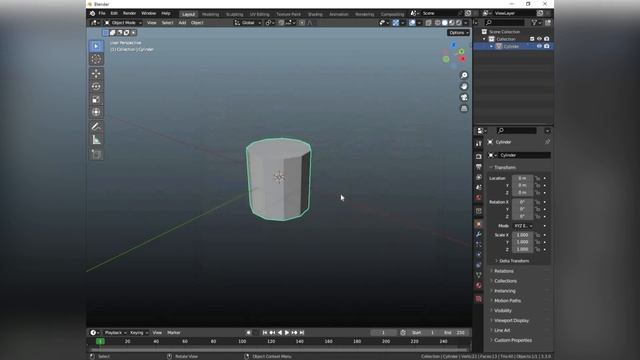The width and height of the screenshot is (640, 360).
Task: Click the current frame number field
Action: pyautogui.click(x=383, y=333)
